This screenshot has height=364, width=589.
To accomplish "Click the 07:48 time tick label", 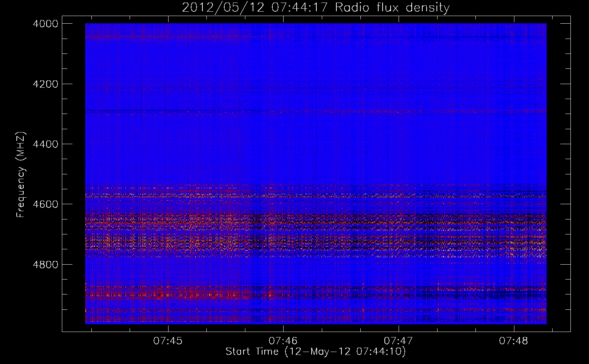I will tap(514, 341).
